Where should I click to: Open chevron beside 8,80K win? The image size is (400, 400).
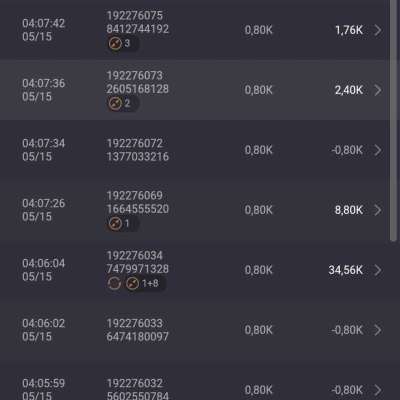(378, 210)
